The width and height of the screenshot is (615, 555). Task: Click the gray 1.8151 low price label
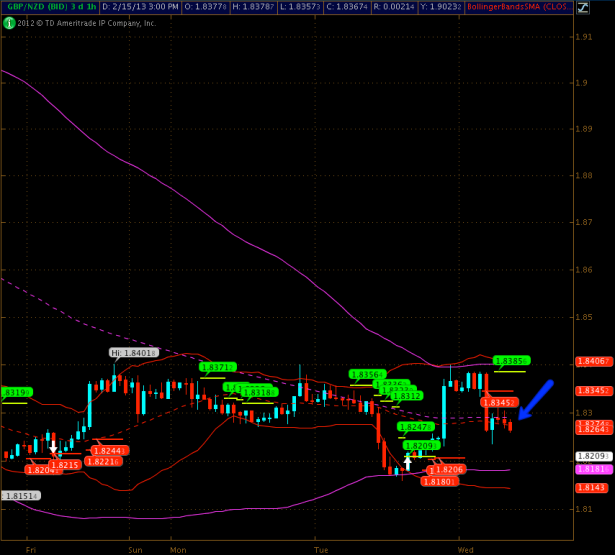pos(21,495)
